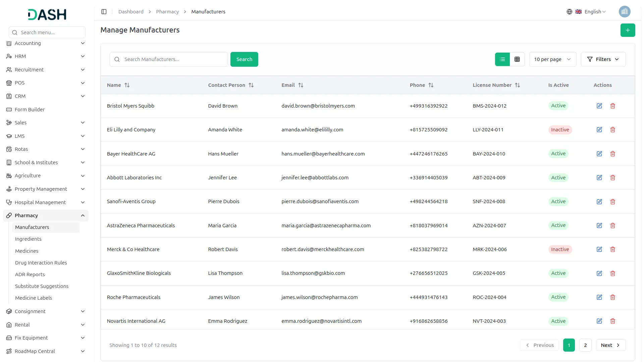This screenshot has width=644, height=362.
Task: Open the user avatar menu
Action: point(624,12)
